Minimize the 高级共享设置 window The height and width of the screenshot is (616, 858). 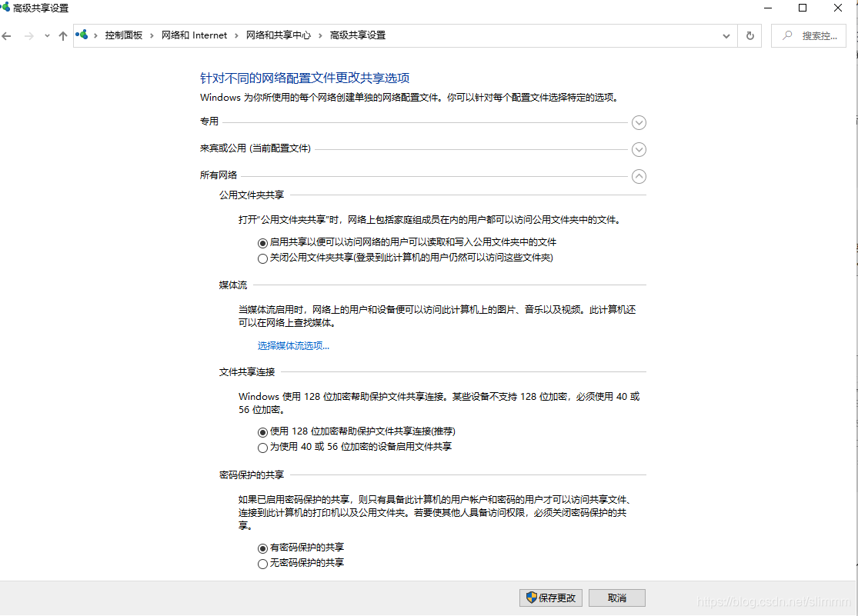[x=768, y=8]
